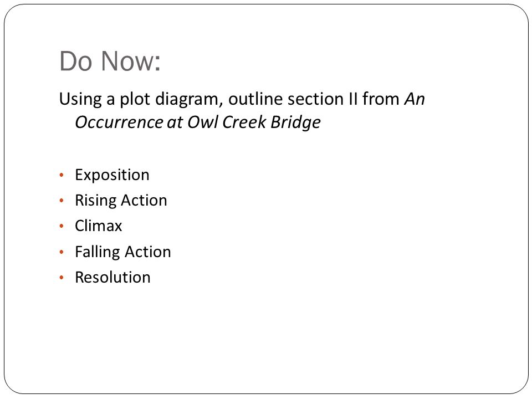Place cursor on the word "Using"
532x399 pixels.
(x=80, y=99)
